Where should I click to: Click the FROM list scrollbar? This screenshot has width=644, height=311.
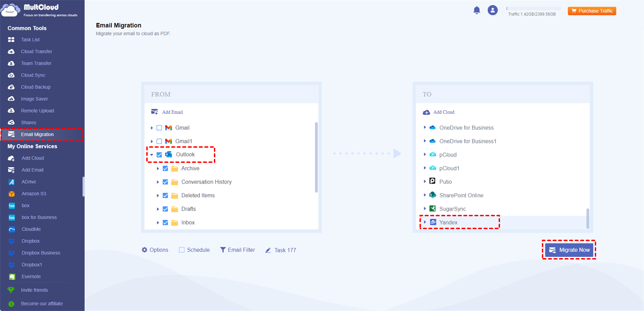point(316,157)
